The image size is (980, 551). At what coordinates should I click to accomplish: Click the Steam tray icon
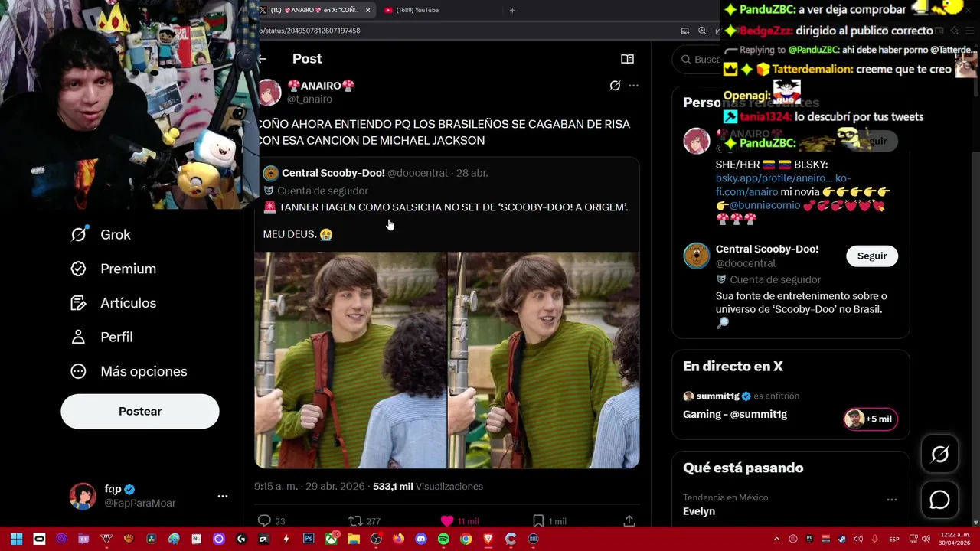pos(842,539)
